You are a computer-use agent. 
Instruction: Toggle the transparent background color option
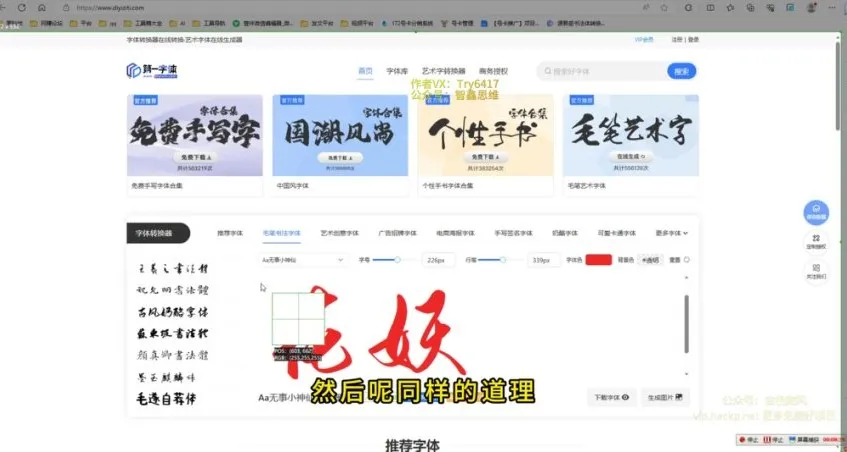[650, 260]
